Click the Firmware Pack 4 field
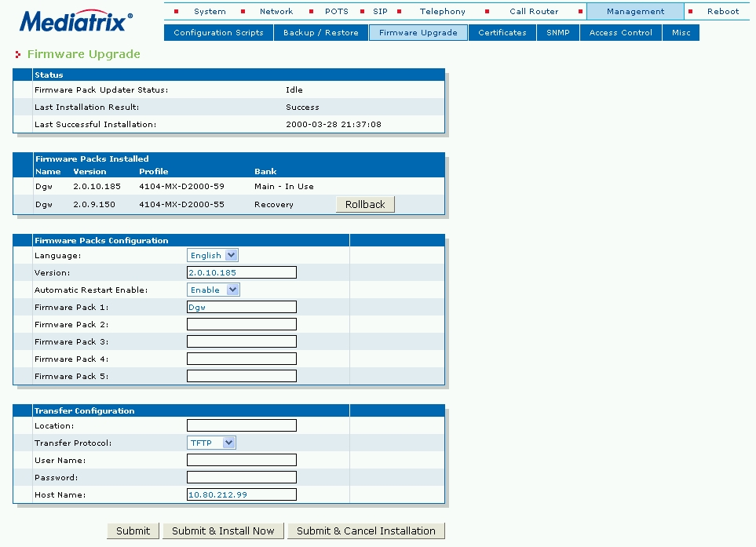756x547 pixels. (242, 359)
